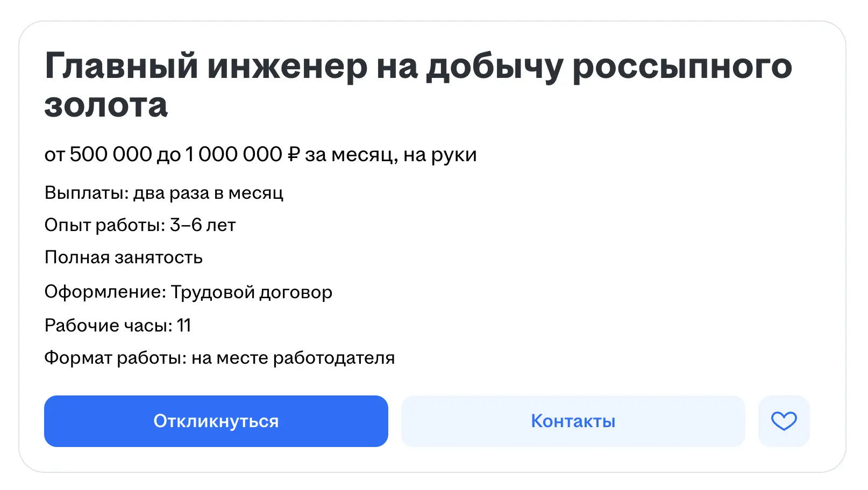Click the 1 000 000 upper salary amount

234,154
